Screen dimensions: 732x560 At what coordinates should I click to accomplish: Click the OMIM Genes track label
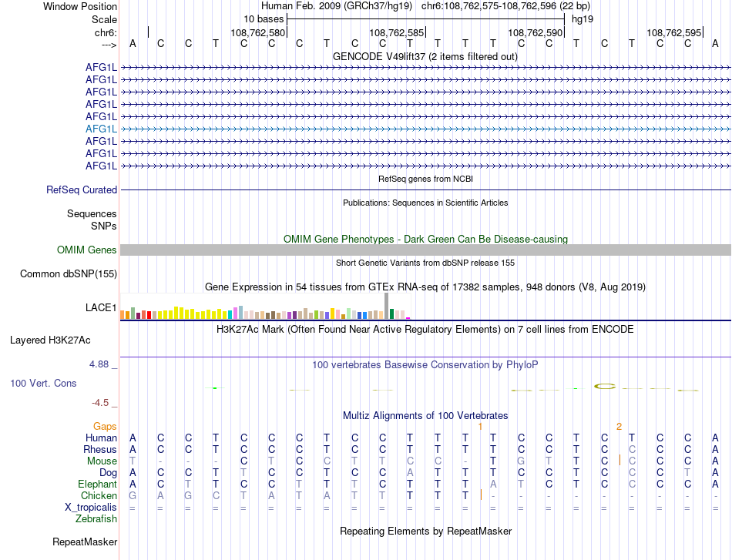87,250
